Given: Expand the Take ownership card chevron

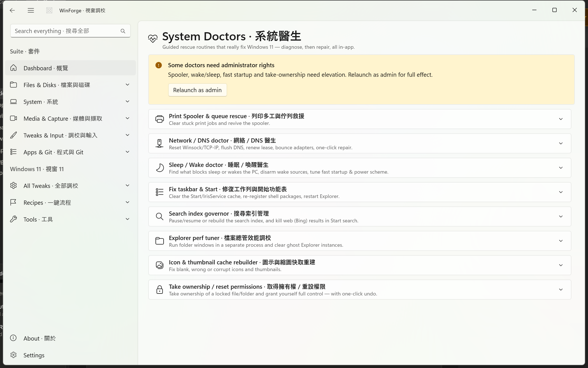Looking at the screenshot, I should (x=561, y=290).
